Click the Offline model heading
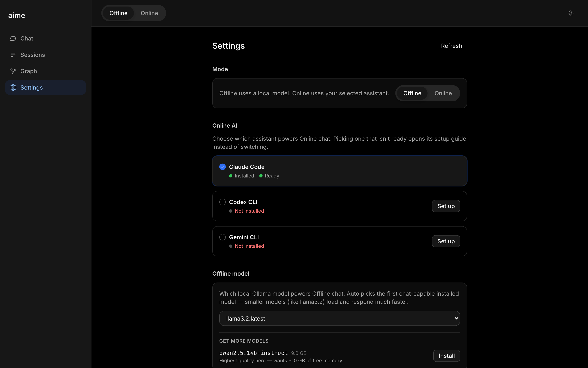 (x=231, y=274)
